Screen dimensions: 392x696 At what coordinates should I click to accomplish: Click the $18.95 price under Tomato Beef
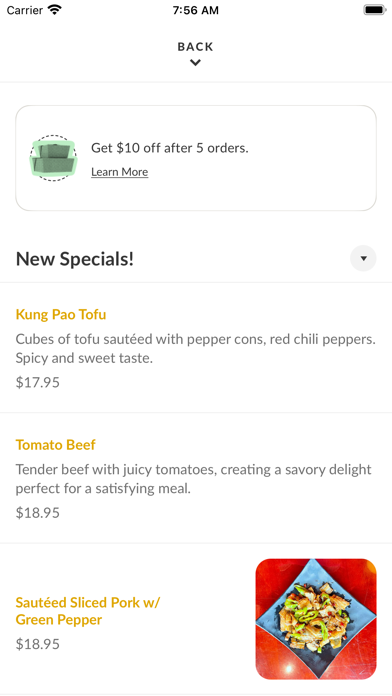pyautogui.click(x=38, y=513)
